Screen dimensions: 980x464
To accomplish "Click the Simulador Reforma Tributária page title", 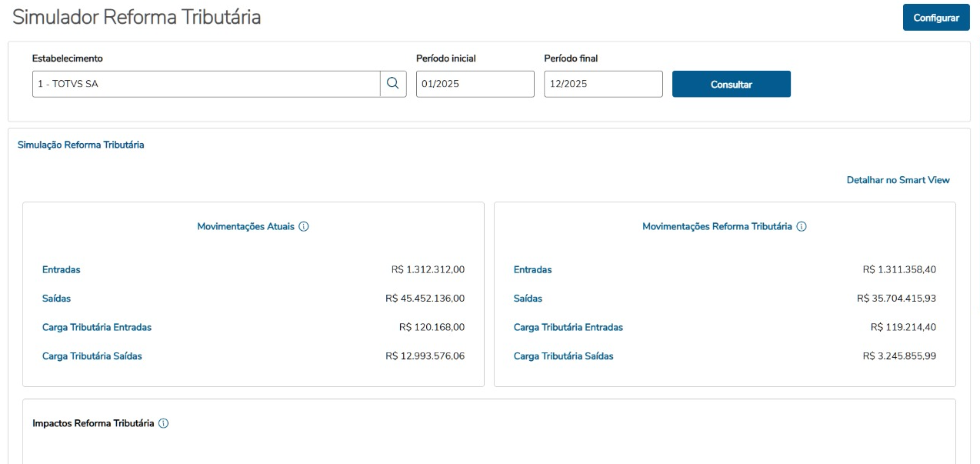I will coord(136,17).
